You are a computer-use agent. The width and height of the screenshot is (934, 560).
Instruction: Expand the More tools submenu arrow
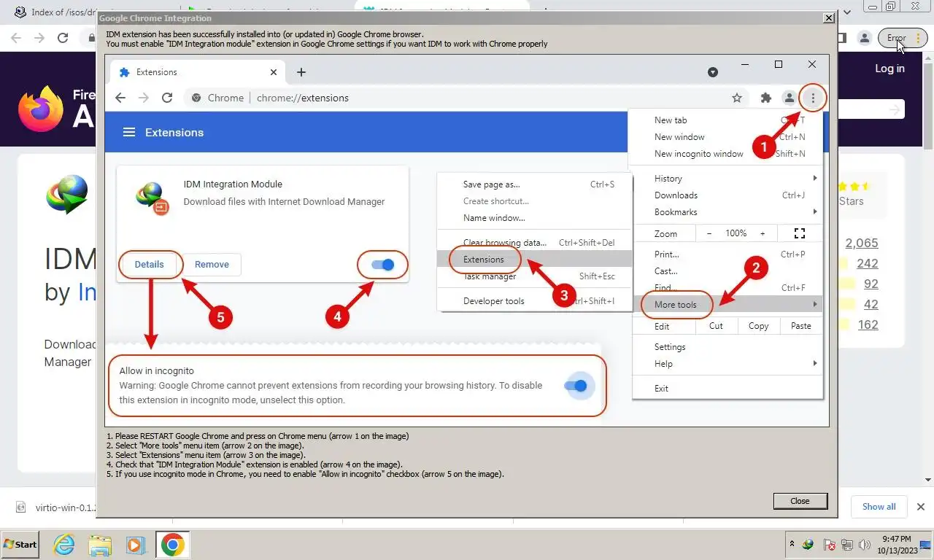(x=815, y=304)
